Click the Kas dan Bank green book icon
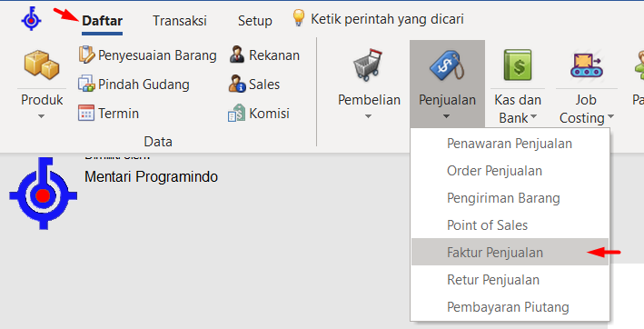Image resolution: width=644 pixels, height=329 pixels. coord(518,65)
